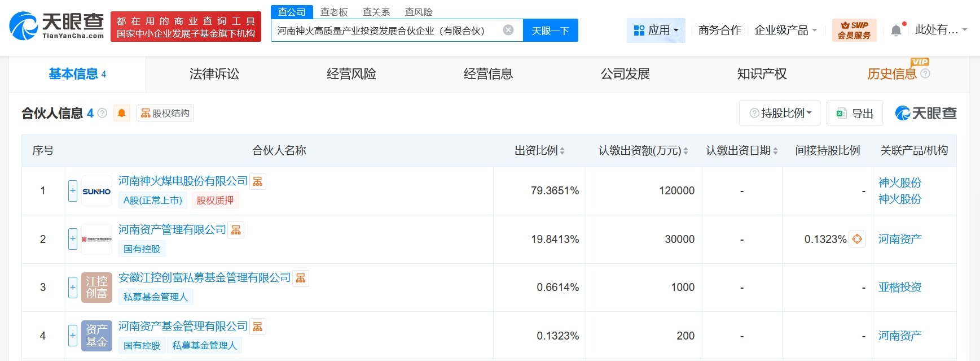The image size is (980, 361).
Task: Open the 历史信息 VIP tab
Action: 892,74
